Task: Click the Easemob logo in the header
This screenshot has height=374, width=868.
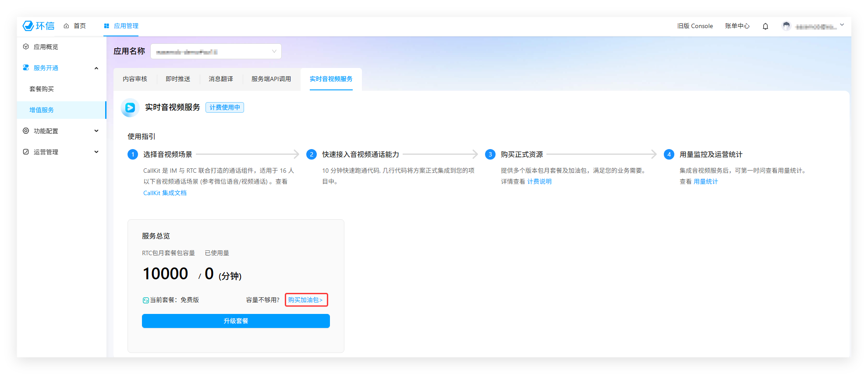Action: [x=39, y=26]
